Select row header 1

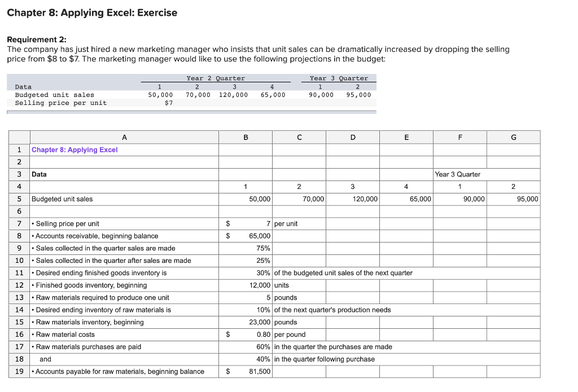(x=19, y=149)
